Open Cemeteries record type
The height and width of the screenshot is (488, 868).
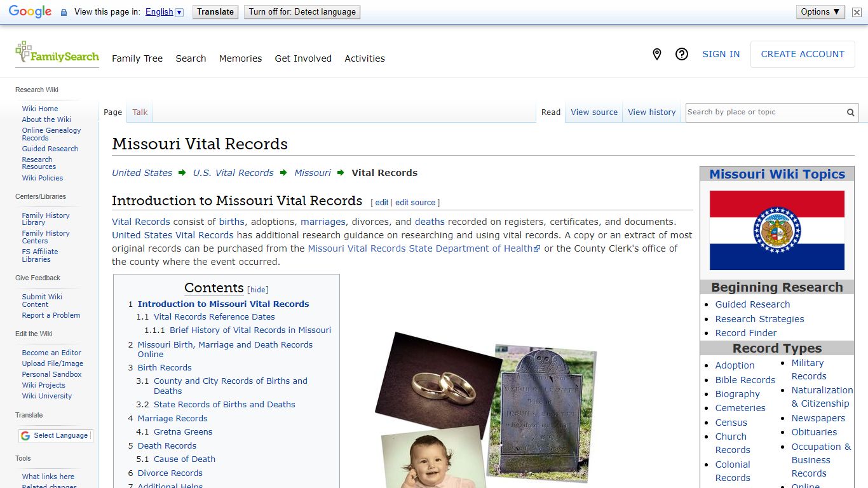pyautogui.click(x=740, y=408)
